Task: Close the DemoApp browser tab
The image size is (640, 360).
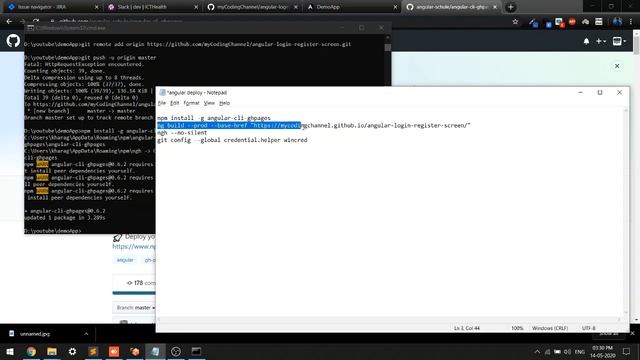Action: click(x=395, y=7)
